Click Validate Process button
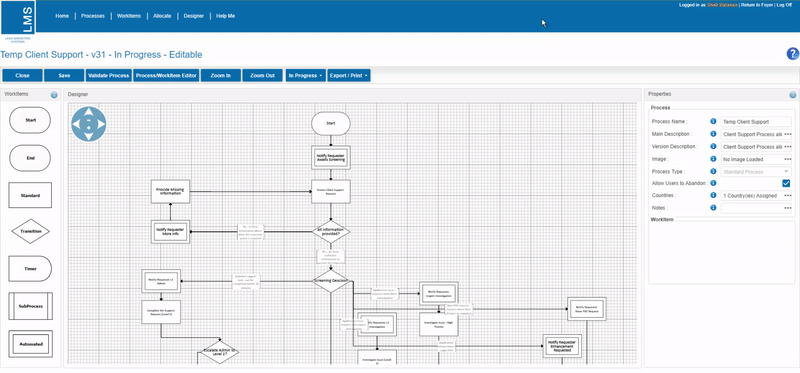Image resolution: width=800 pixels, height=373 pixels. [x=109, y=76]
